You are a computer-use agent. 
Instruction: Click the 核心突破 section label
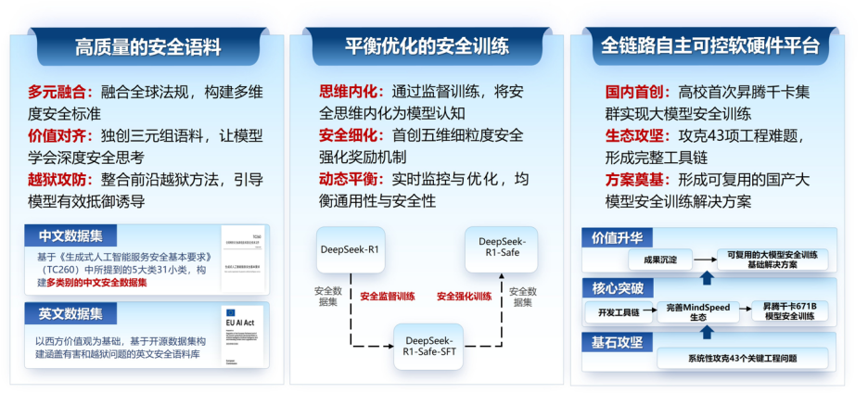617,288
